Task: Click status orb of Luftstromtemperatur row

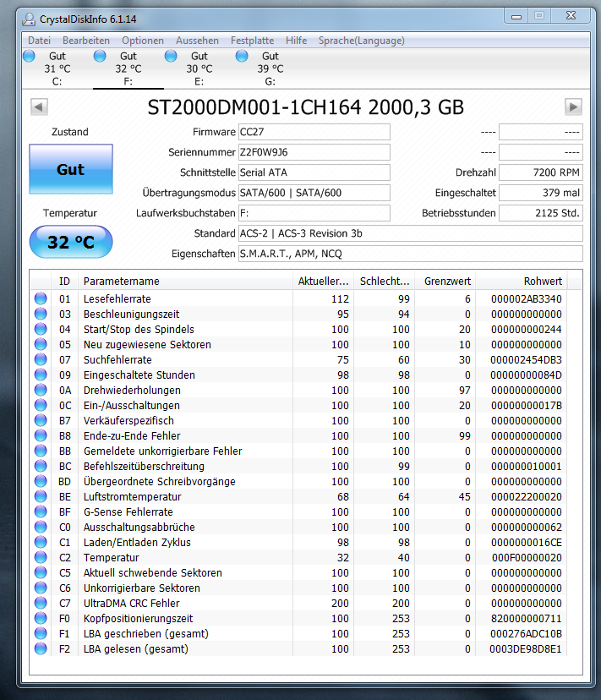Action: click(41, 496)
